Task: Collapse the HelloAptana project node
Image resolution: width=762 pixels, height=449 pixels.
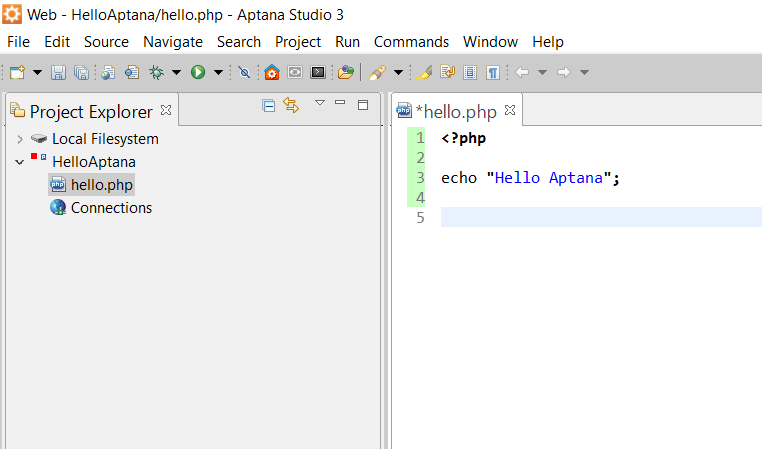Action: click(19, 162)
